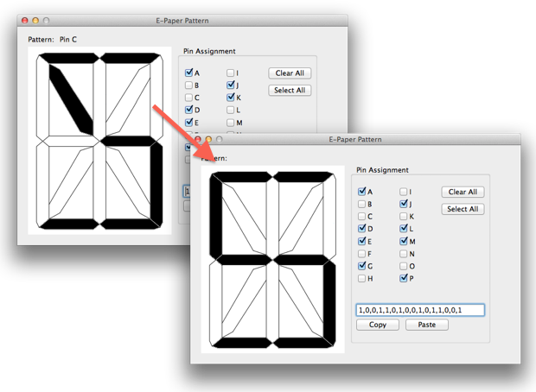Click the Copy button
The width and height of the screenshot is (536, 392).
[378, 325]
